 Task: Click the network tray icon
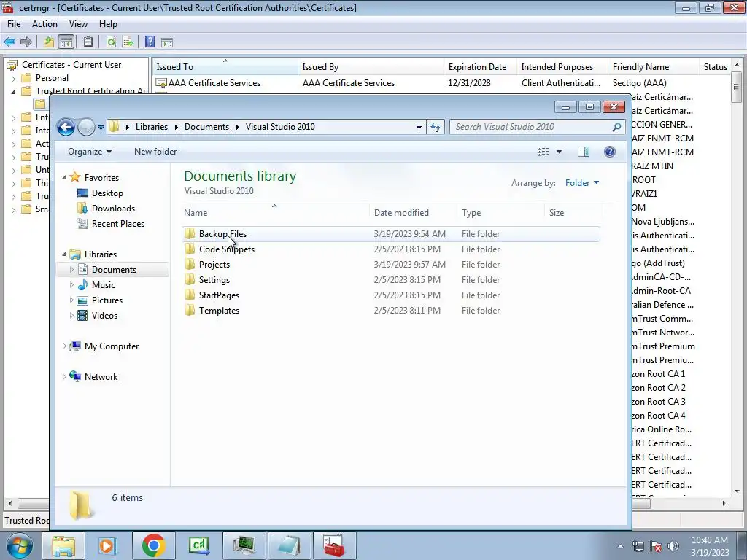pos(638,546)
